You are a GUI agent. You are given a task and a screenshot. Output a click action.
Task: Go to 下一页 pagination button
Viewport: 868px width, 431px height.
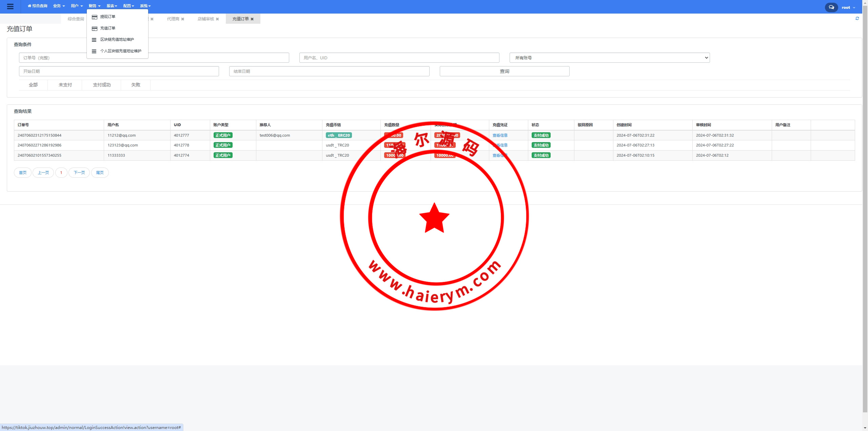[79, 173]
